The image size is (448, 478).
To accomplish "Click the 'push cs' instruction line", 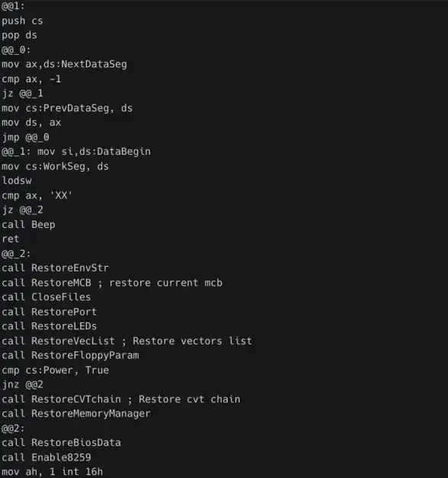I will tap(22, 21).
